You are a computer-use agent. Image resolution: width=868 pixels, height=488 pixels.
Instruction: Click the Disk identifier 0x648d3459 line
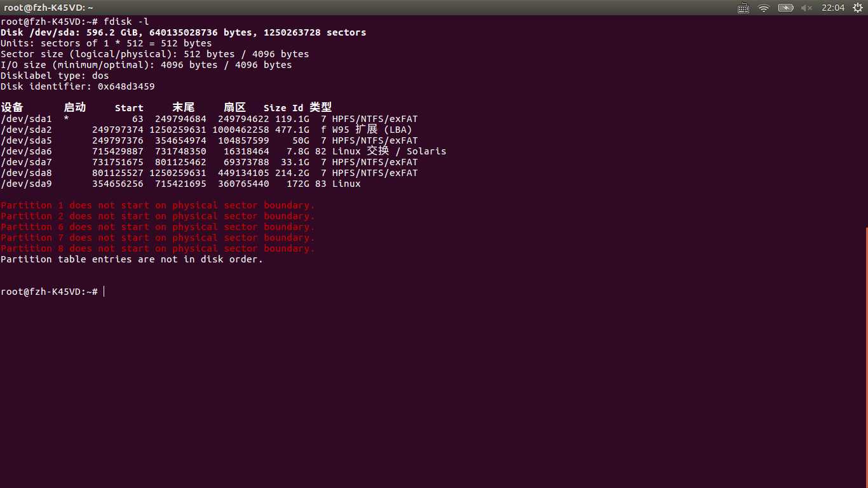[78, 86]
